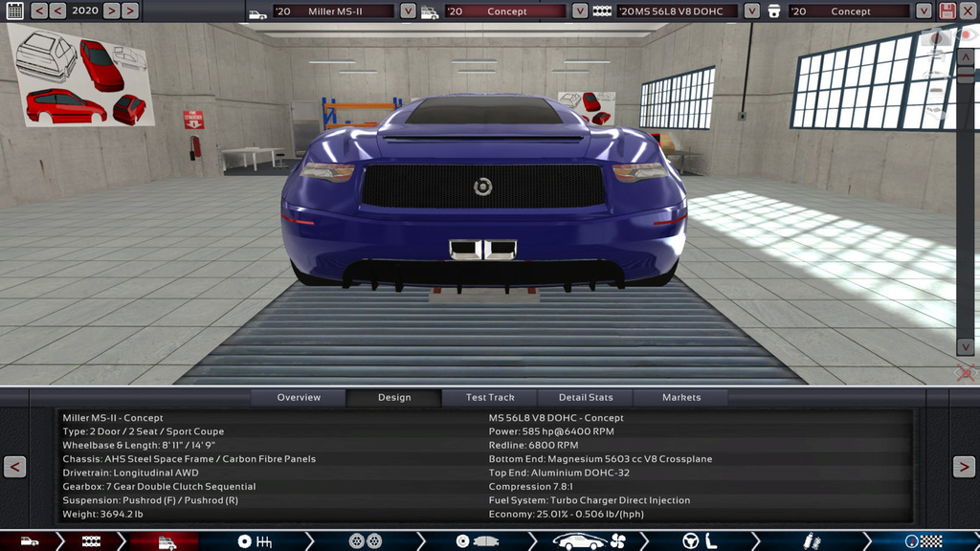Go to the wheels and tires step
980x551 pixels.
[364, 541]
